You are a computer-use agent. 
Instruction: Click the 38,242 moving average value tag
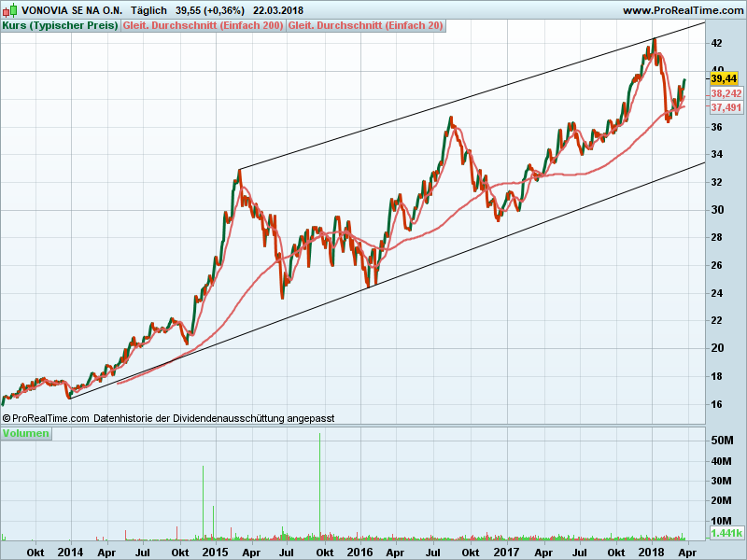726,94
